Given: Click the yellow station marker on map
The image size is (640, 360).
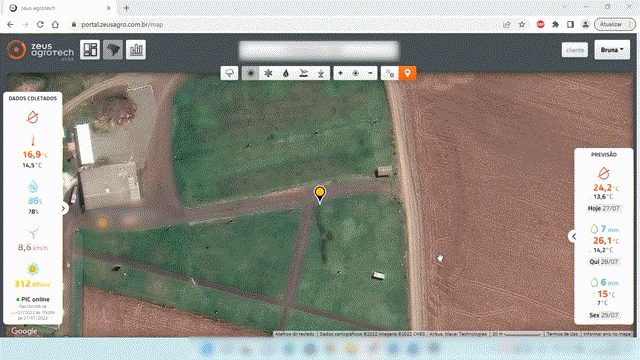Looking at the screenshot, I should point(320,194).
